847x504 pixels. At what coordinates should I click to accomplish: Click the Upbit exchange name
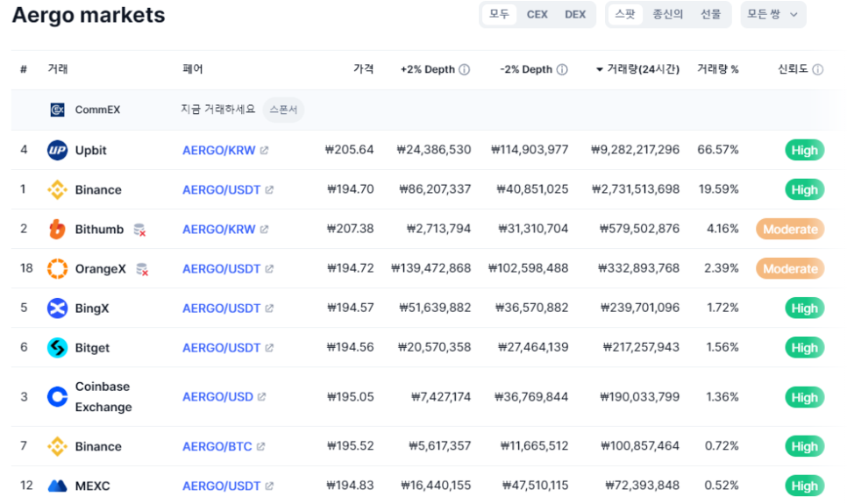coord(91,150)
